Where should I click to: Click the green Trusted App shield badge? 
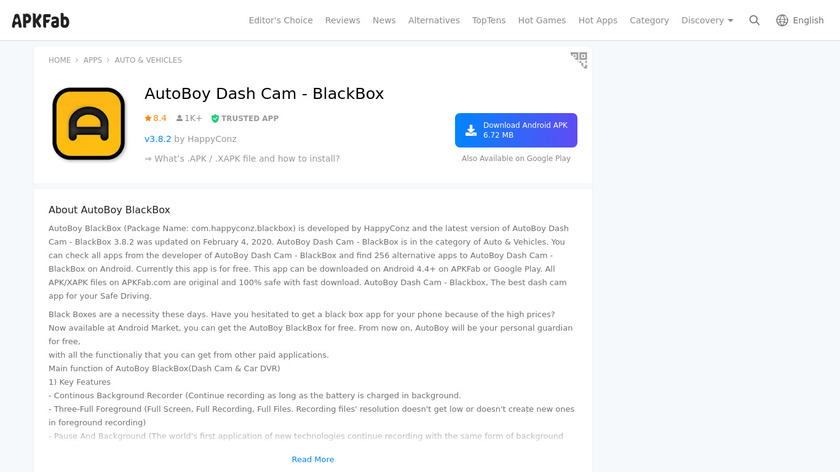(x=215, y=118)
